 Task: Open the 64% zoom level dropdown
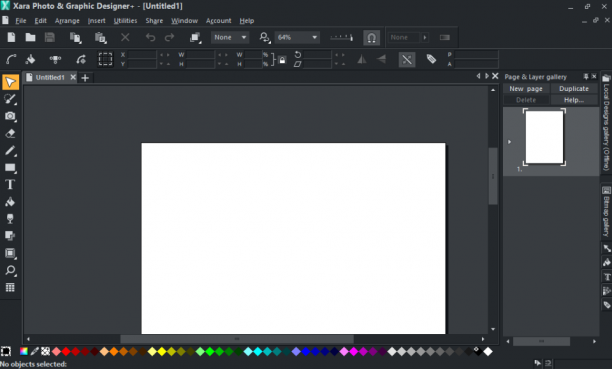[297, 37]
